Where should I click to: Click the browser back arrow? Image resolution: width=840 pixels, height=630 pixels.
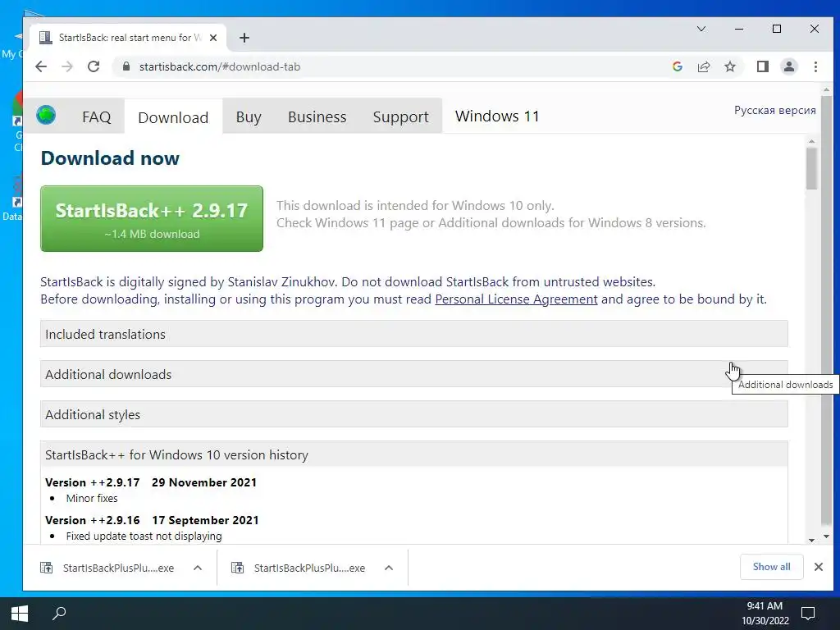click(x=41, y=66)
